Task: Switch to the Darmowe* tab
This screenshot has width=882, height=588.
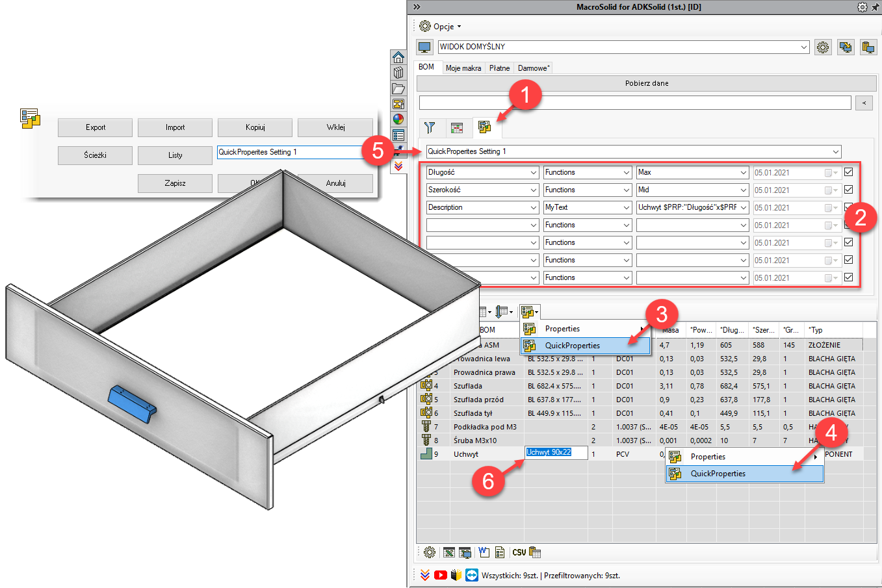Action: pyautogui.click(x=534, y=68)
